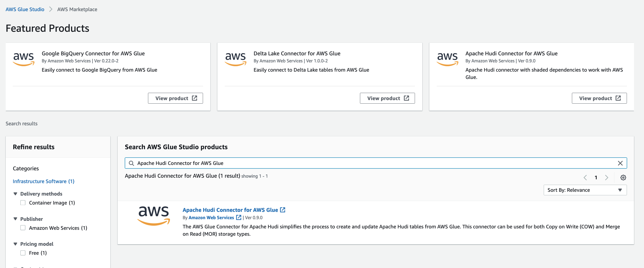The width and height of the screenshot is (644, 268).
Task: Enable the Free pricing model checkbox
Action: [23, 253]
